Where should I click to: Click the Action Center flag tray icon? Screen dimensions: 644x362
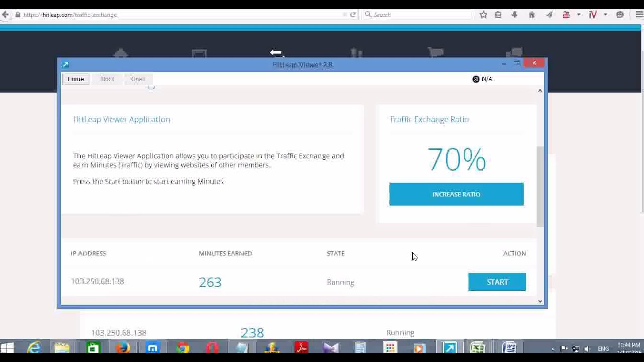click(564, 349)
